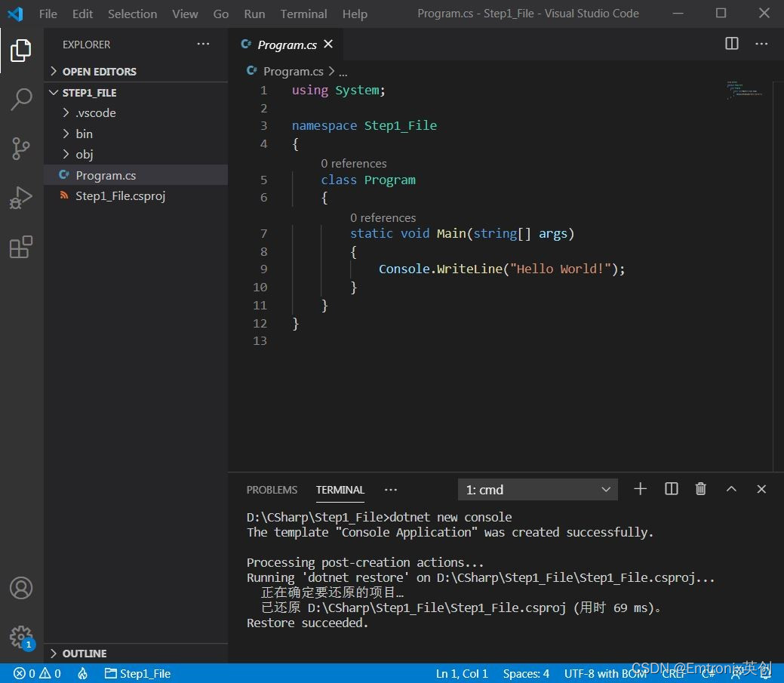784x683 pixels.
Task: Click the errors and warnings status indicator
Action: pyautogui.click(x=37, y=673)
